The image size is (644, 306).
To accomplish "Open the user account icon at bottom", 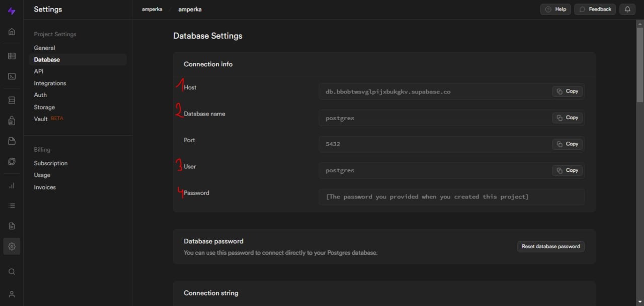I will (12, 294).
